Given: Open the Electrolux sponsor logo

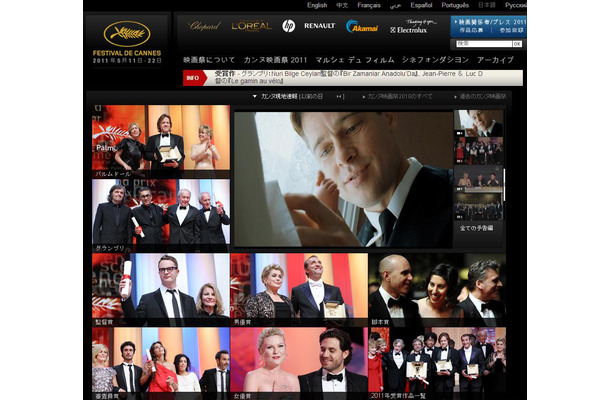Looking at the screenshot, I should (x=412, y=26).
